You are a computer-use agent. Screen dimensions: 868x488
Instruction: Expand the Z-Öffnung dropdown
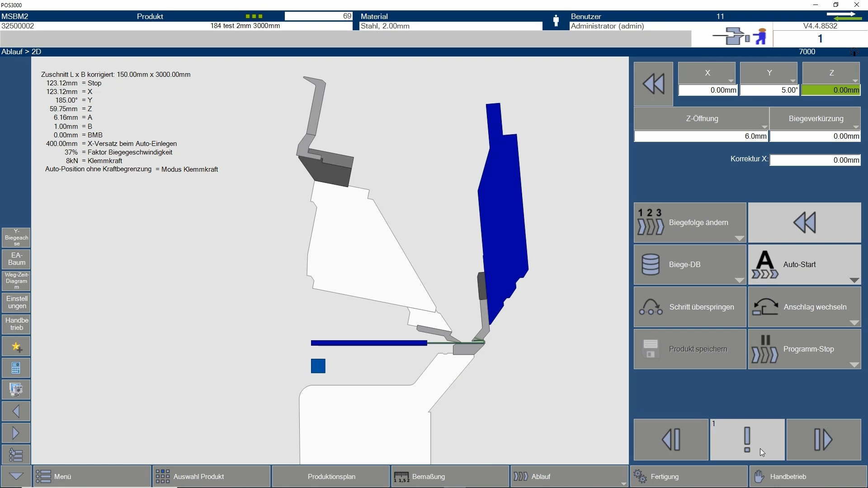764,127
